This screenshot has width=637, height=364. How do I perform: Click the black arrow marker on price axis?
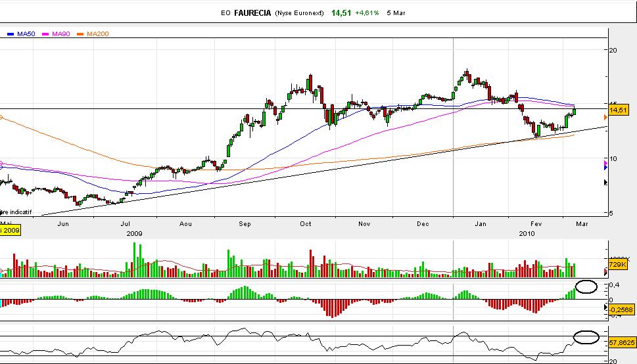[x=605, y=183]
